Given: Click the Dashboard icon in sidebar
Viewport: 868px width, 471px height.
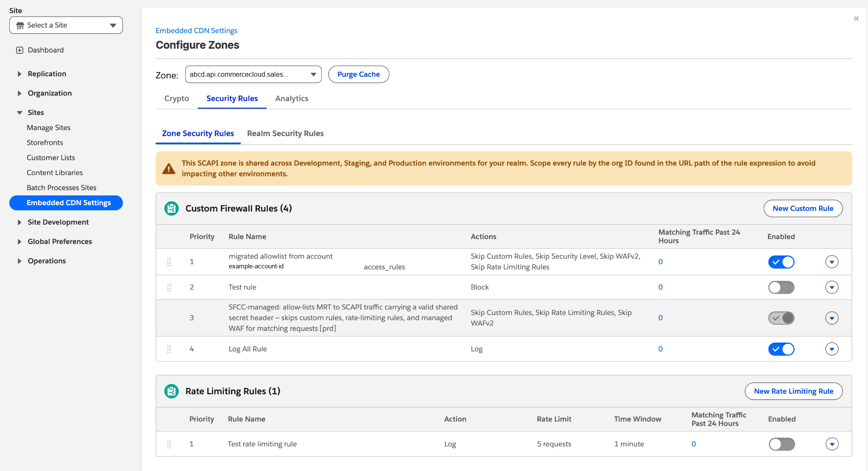Looking at the screenshot, I should [19, 50].
